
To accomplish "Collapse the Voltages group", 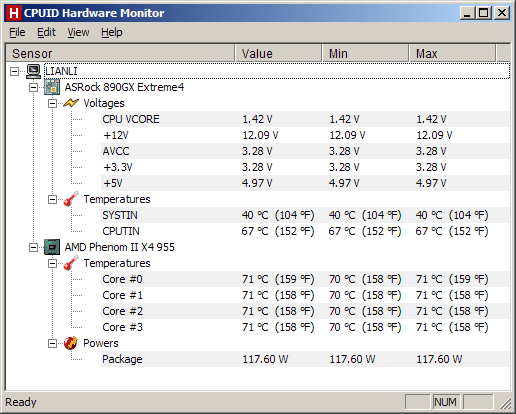I will coord(52,103).
